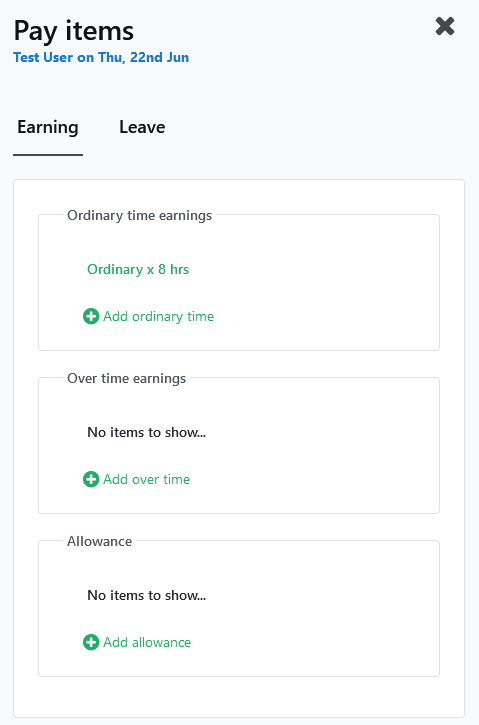
Task: Open the Test User name in subtitle
Action: pyautogui.click(x=43, y=57)
